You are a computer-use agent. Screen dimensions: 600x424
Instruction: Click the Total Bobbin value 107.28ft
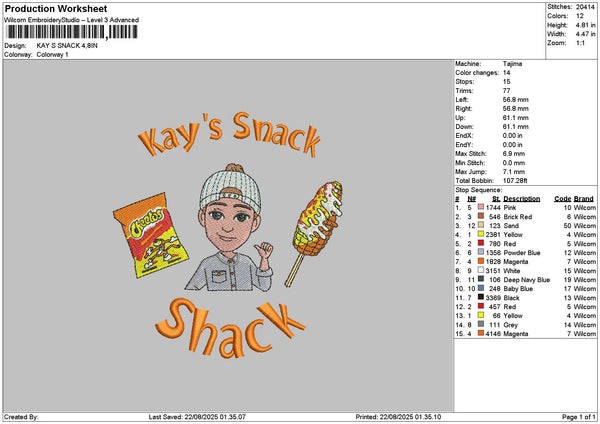[517, 181]
